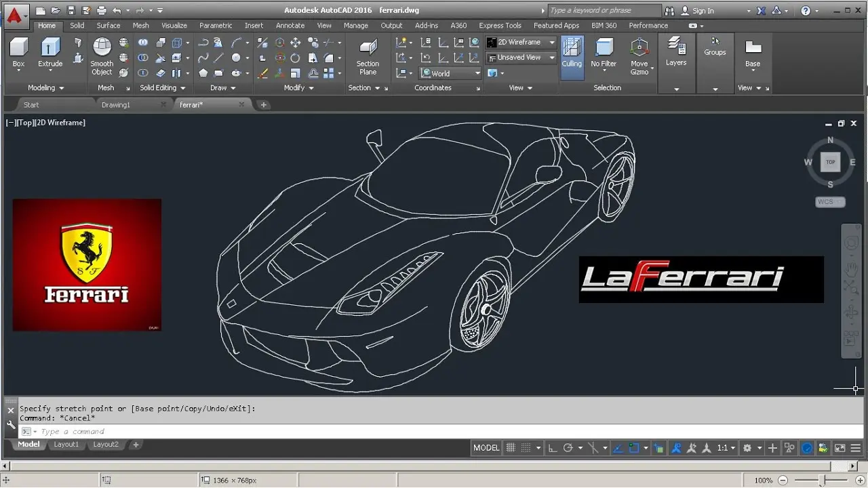This screenshot has height=488, width=868.
Task: Toggle 2D object snap square icon
Action: [x=634, y=448]
